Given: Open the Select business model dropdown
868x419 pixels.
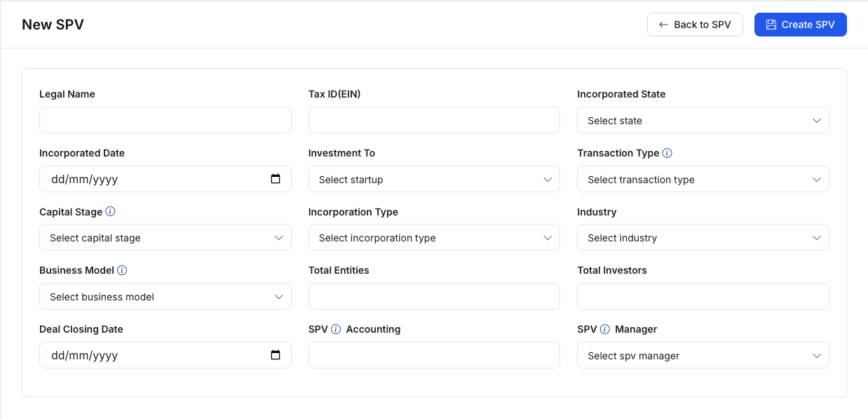Looking at the screenshot, I should point(165,297).
